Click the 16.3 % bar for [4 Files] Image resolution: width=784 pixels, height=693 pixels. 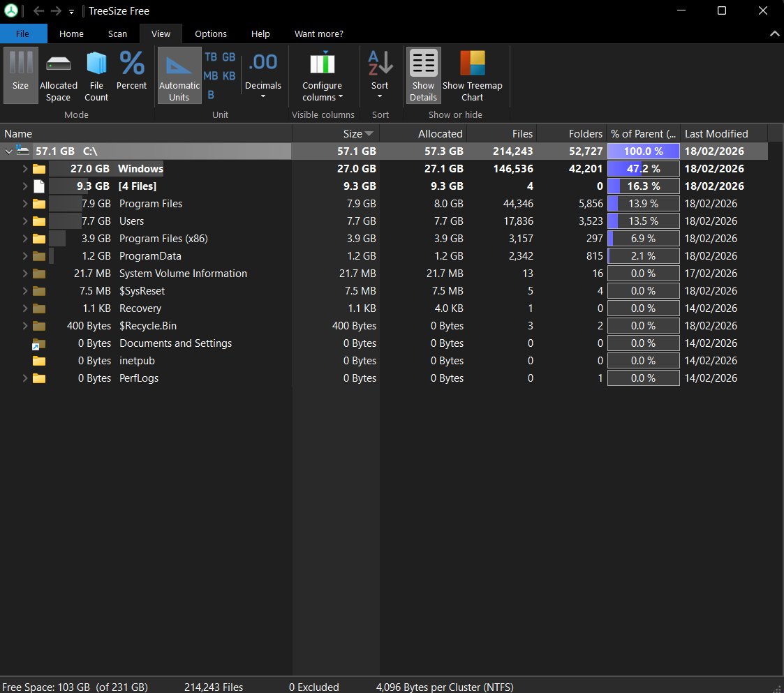[644, 186]
